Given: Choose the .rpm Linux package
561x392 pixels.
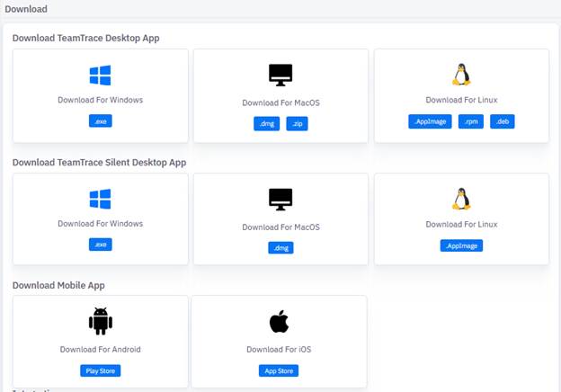Looking at the screenshot, I should click(471, 121).
